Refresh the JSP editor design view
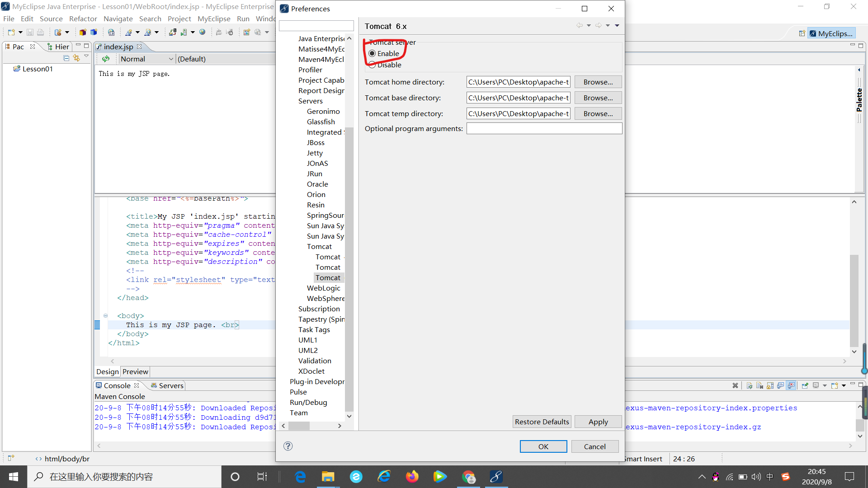The height and width of the screenshot is (488, 868). 106,58
